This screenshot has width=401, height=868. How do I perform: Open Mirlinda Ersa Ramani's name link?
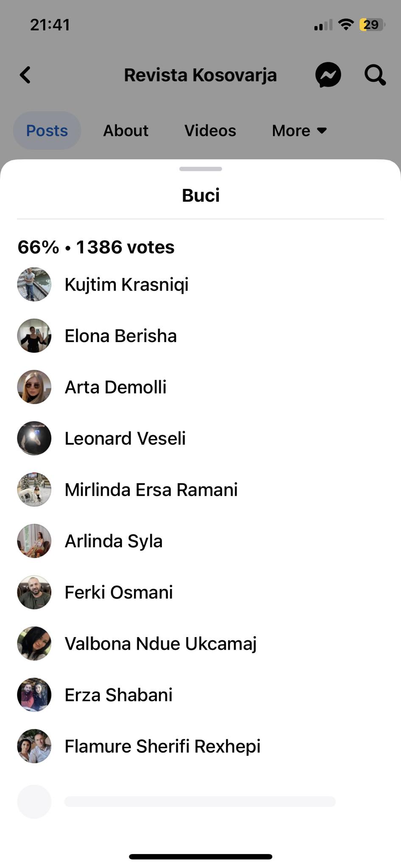(151, 490)
